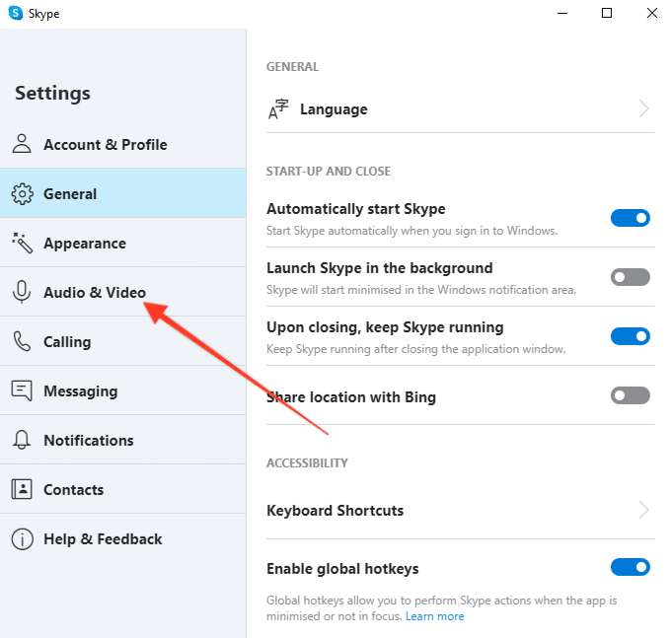672x638 pixels.
Task: Click the Help & Feedback info icon
Action: (x=22, y=538)
